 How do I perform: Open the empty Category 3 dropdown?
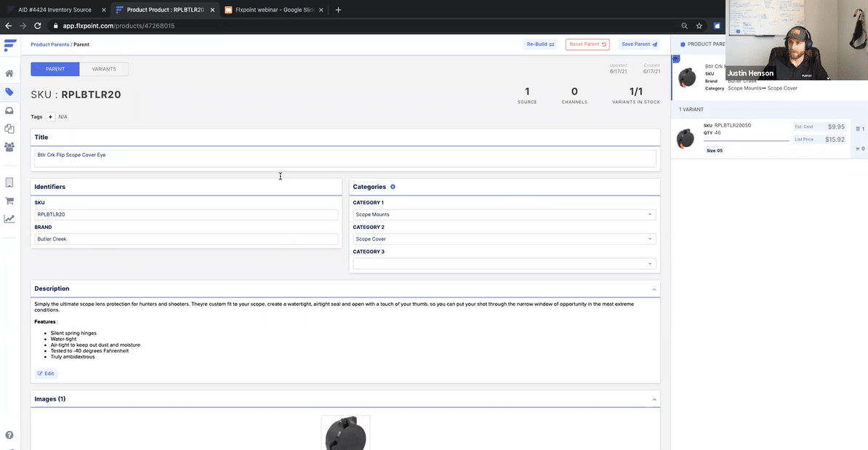[505, 263]
